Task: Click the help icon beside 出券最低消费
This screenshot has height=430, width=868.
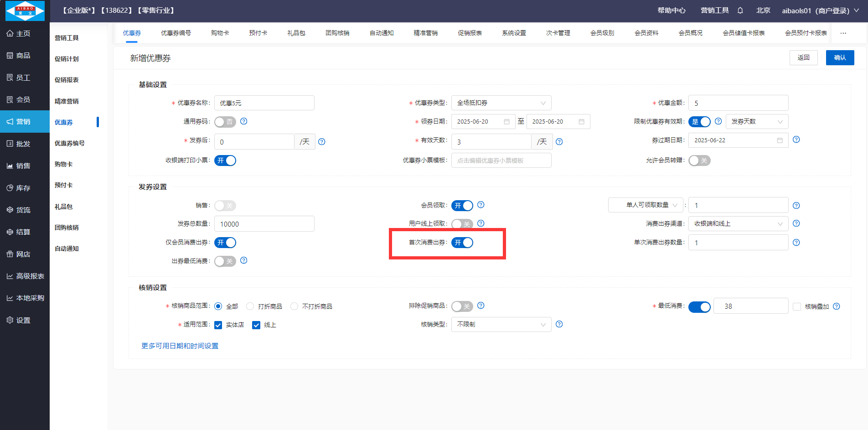Action: point(244,260)
